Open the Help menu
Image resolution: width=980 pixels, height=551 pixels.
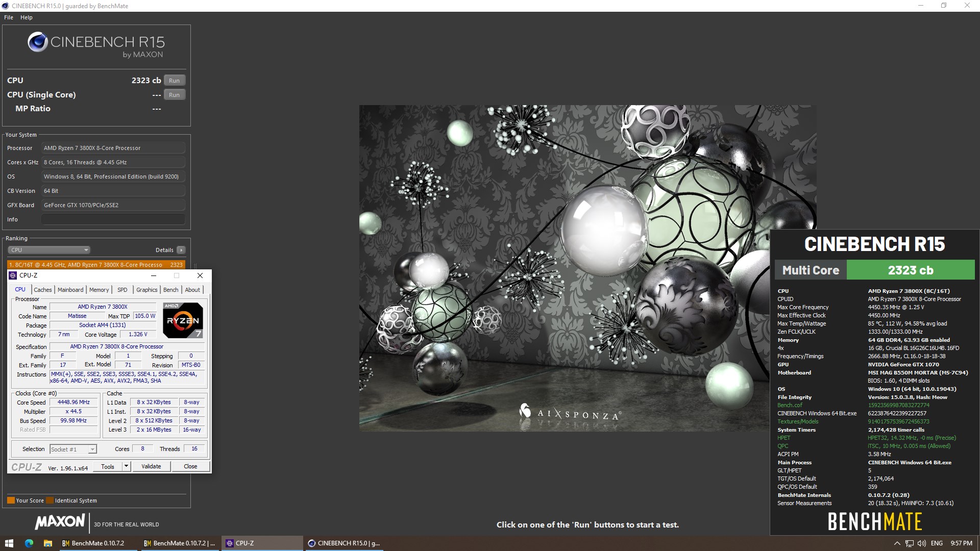tap(27, 17)
